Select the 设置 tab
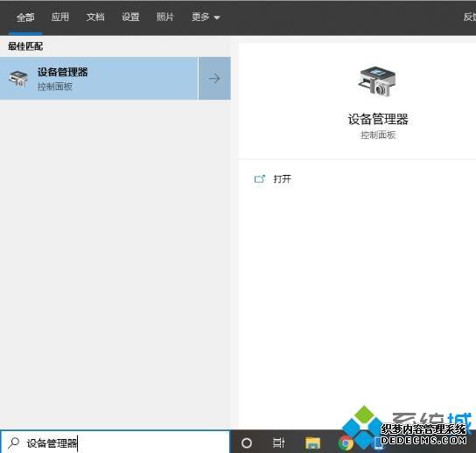The height and width of the screenshot is (453, 476). tap(130, 17)
